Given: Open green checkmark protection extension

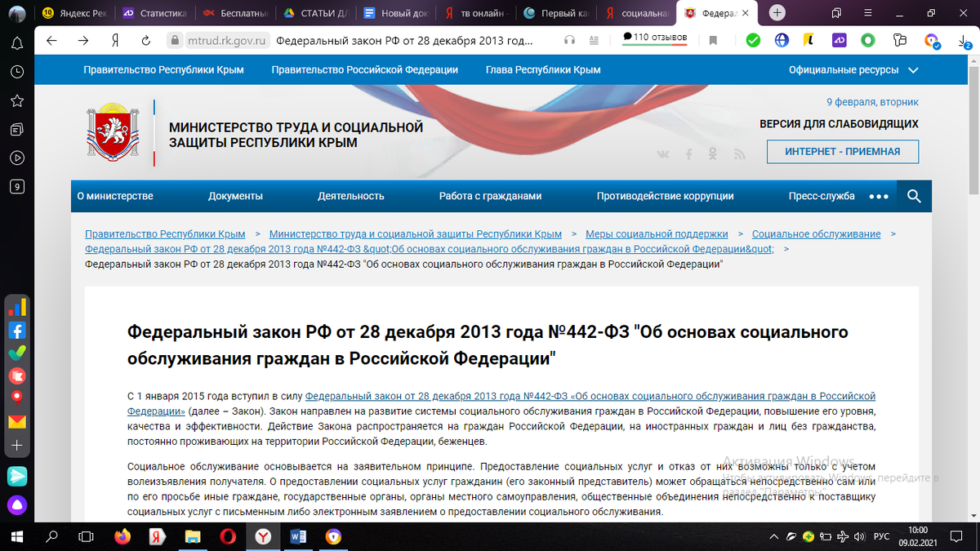Looking at the screenshot, I should pos(753,40).
